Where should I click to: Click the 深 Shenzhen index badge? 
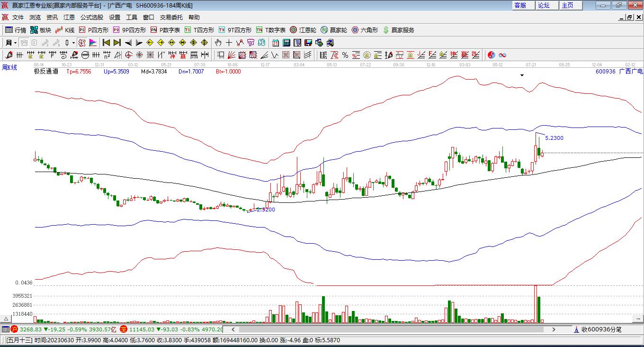[124, 329]
